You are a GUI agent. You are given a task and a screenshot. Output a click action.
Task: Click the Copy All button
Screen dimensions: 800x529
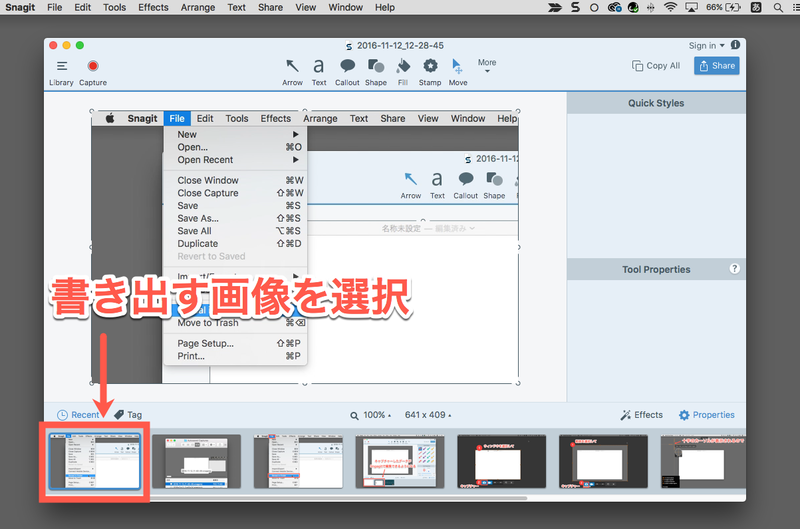(656, 66)
